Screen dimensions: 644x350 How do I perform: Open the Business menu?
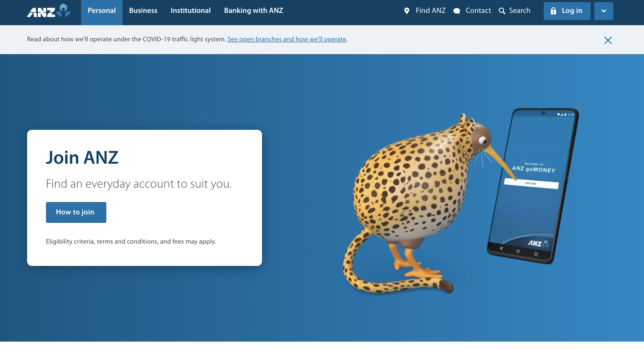tap(143, 11)
